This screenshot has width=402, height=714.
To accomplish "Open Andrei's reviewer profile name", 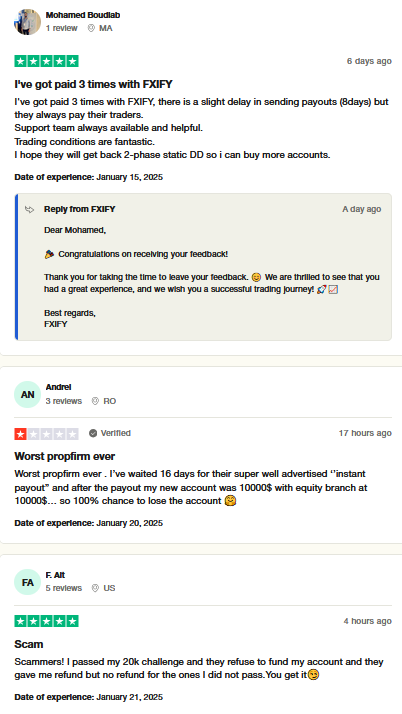I will click(x=58, y=387).
